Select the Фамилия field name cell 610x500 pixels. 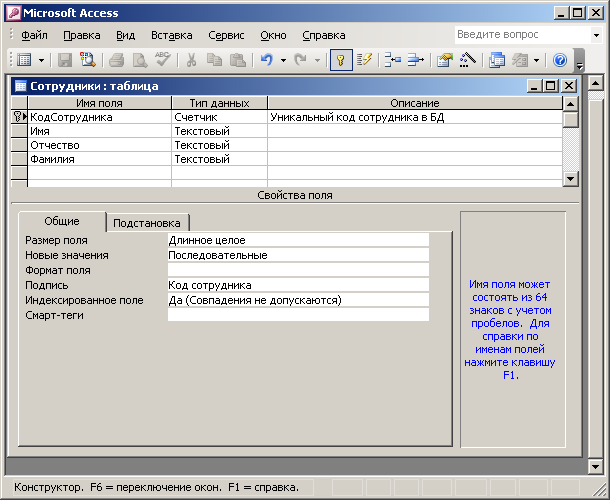[100, 159]
